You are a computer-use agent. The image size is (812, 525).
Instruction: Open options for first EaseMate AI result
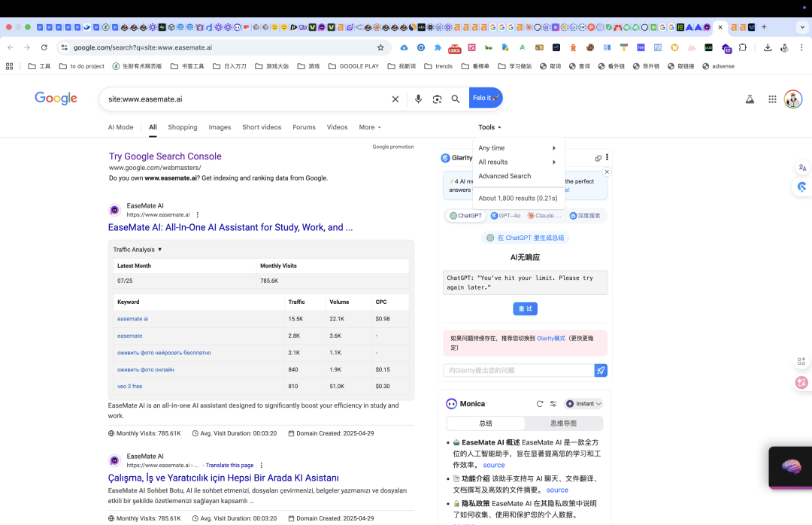coord(198,214)
